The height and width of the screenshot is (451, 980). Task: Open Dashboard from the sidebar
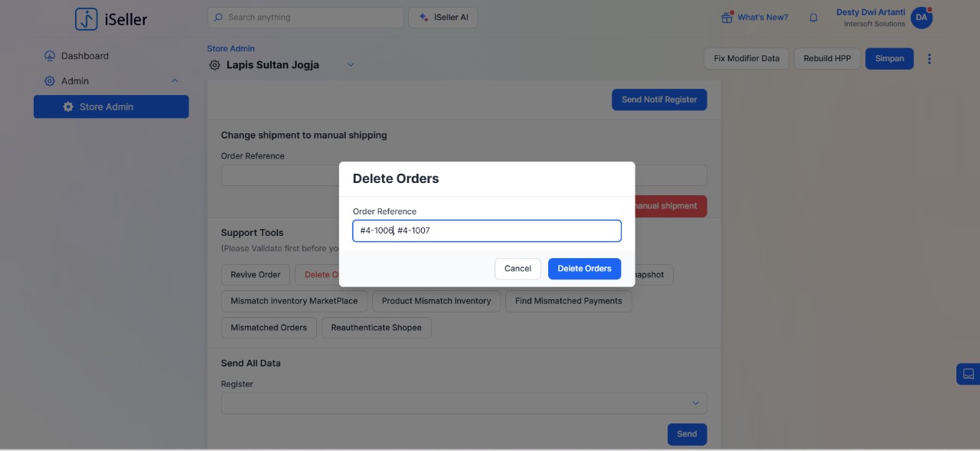pos(84,56)
